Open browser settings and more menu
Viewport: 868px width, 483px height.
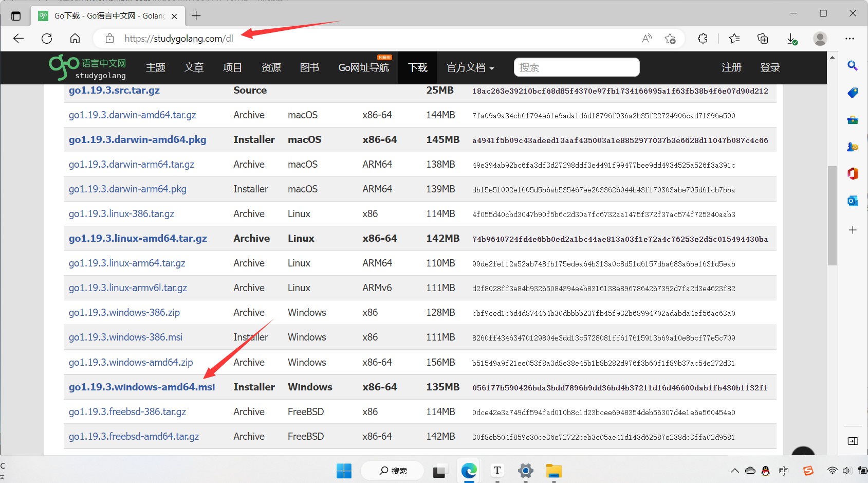coord(849,39)
